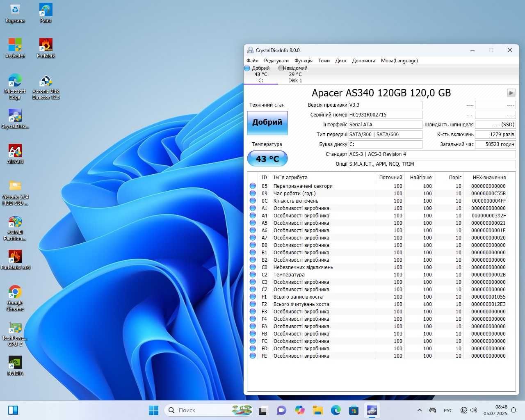Launch Google Chrome from the desktop
The width and height of the screenshot is (525, 420).
(15, 298)
